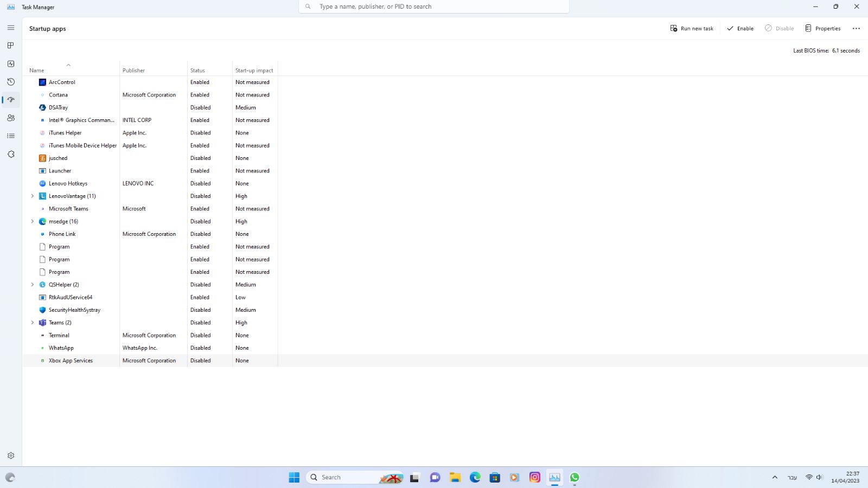Open Task Manager settings gear
868x488 pixels.
pyautogui.click(x=11, y=456)
